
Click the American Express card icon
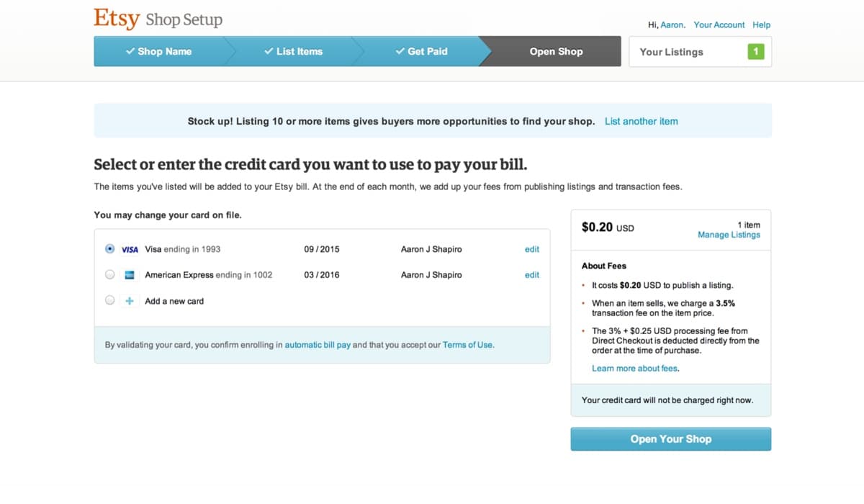130,274
